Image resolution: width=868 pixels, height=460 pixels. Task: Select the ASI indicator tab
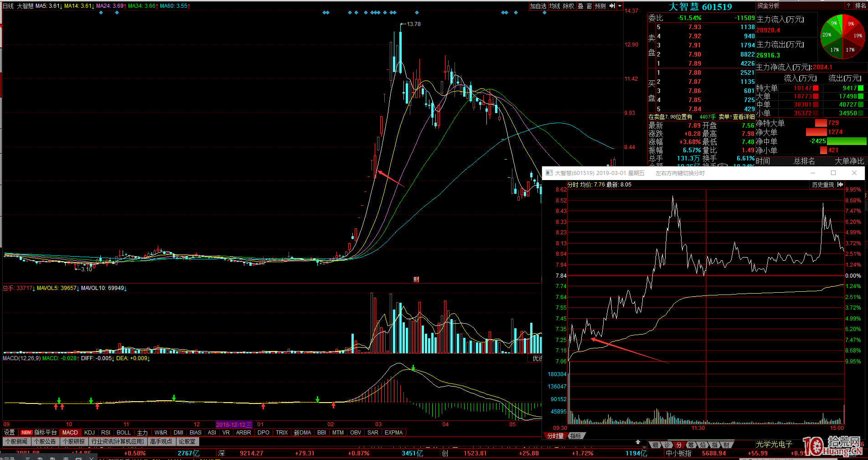(212, 432)
